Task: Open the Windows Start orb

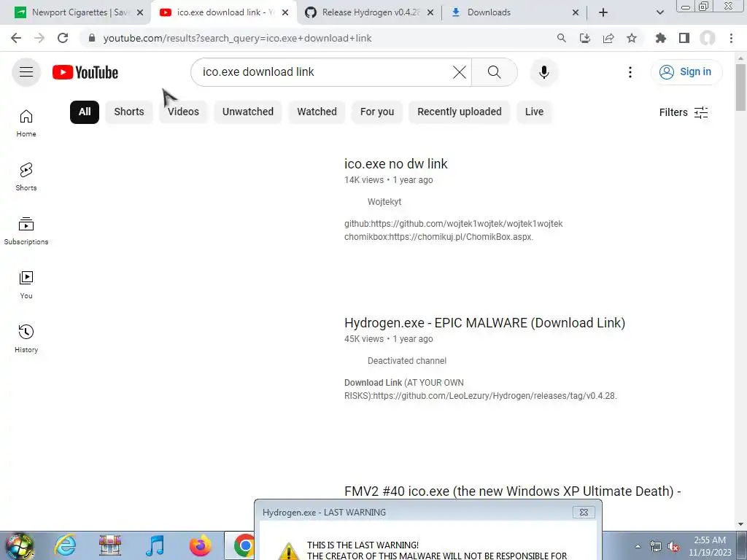Action: (x=20, y=545)
